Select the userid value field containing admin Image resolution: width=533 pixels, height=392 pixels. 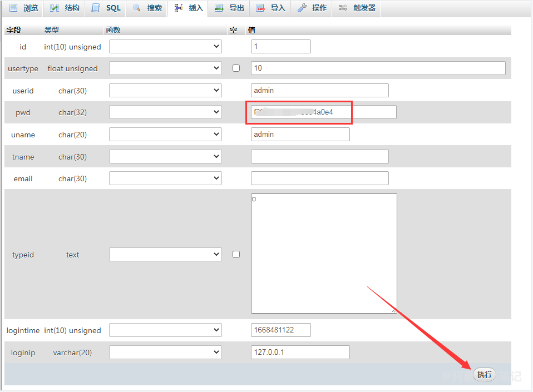pos(319,91)
